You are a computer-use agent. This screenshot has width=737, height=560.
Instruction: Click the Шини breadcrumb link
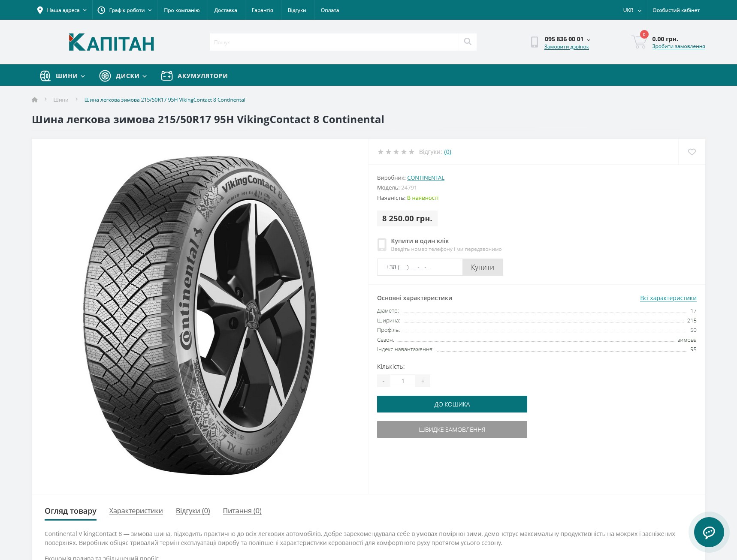click(61, 100)
